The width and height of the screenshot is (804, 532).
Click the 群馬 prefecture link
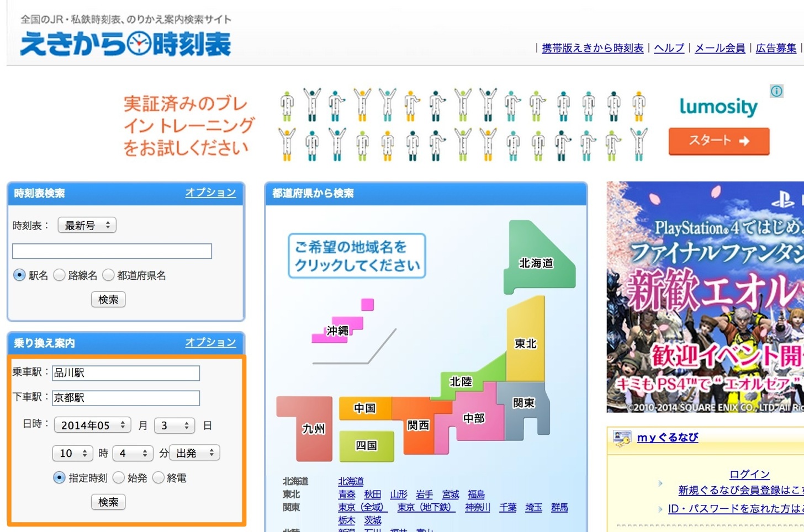coord(559,507)
